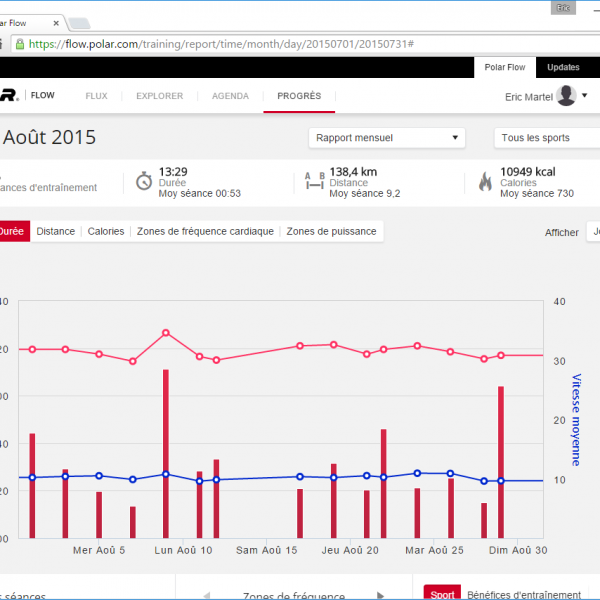Click Eric Martel's profile avatar
This screenshot has height=600, width=600.
point(566,96)
